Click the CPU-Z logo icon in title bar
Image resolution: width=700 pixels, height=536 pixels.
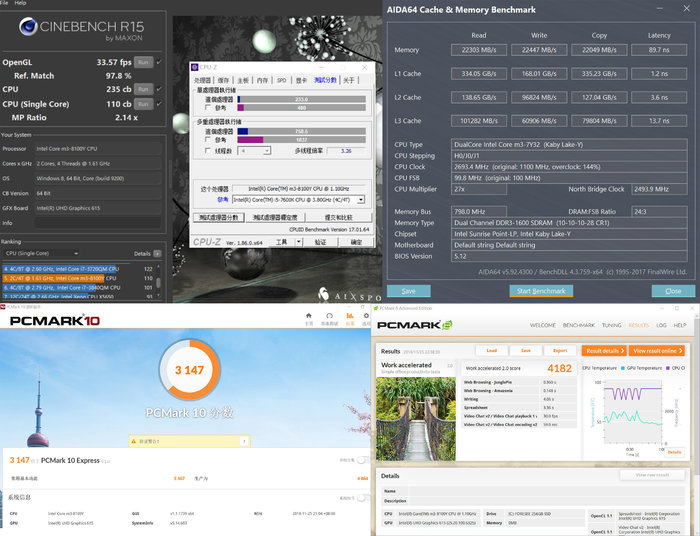pos(194,68)
